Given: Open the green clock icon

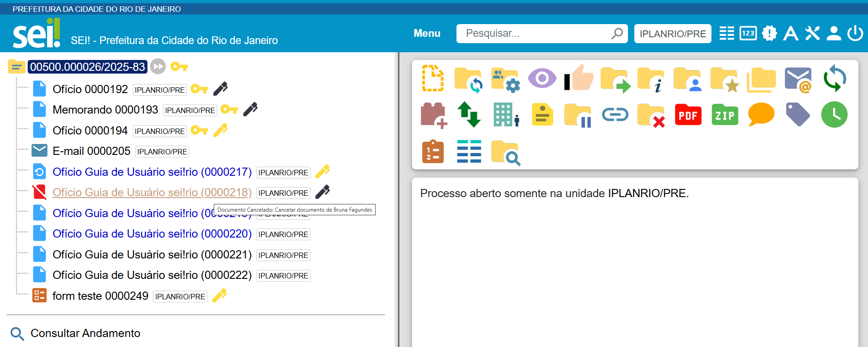Looking at the screenshot, I should (834, 114).
